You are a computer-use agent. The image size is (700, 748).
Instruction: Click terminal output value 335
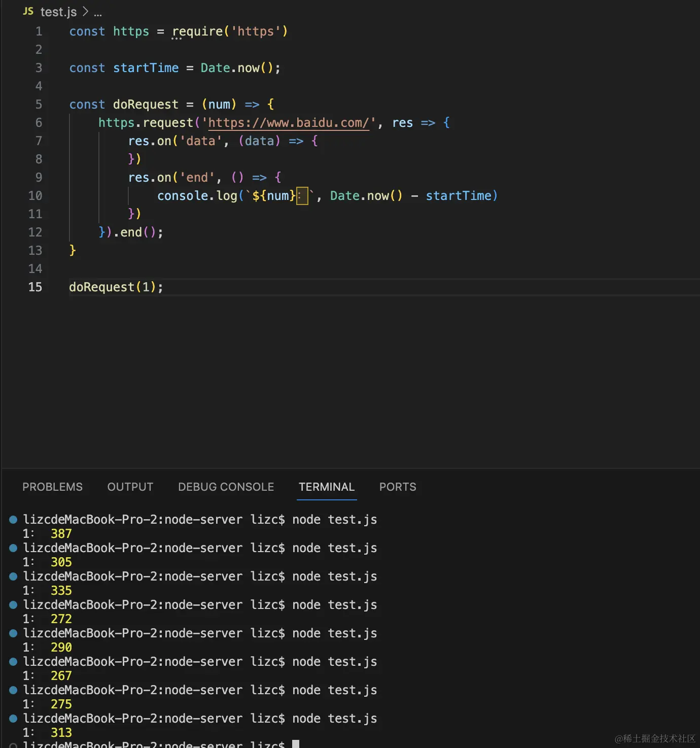[x=61, y=591]
